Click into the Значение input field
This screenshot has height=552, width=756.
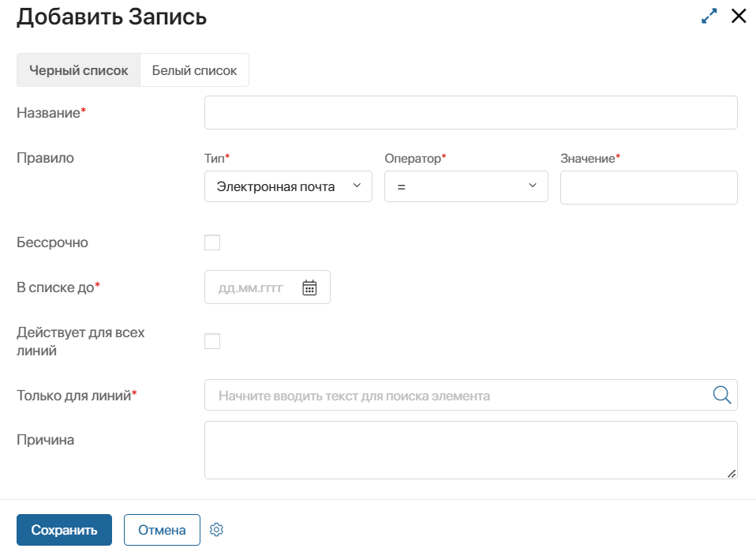648,188
